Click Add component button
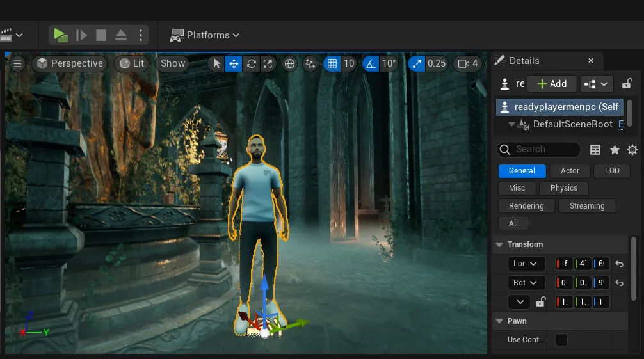The width and height of the screenshot is (644, 359). [x=552, y=84]
